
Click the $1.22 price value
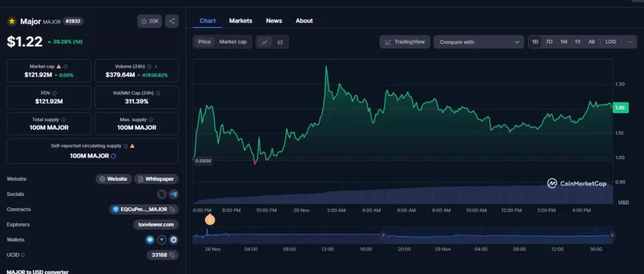pyautogui.click(x=25, y=41)
